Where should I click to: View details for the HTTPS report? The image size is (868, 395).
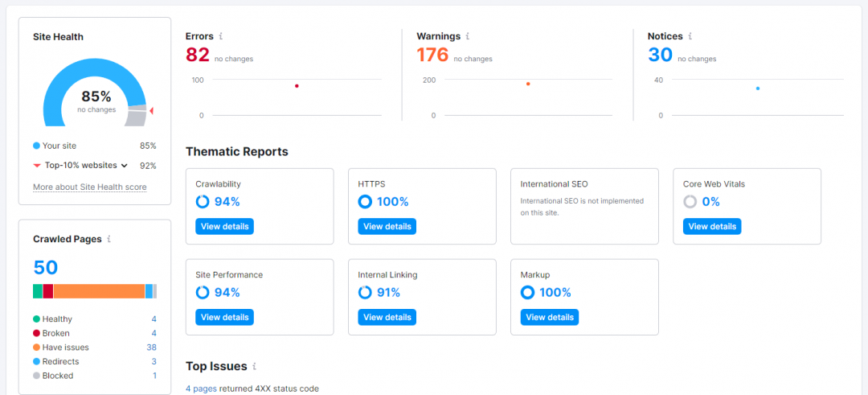[x=387, y=227]
